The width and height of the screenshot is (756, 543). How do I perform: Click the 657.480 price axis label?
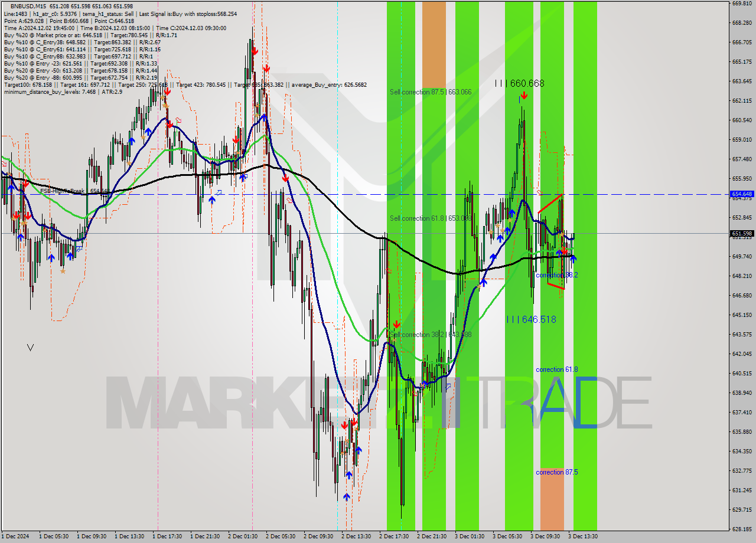[x=741, y=159]
